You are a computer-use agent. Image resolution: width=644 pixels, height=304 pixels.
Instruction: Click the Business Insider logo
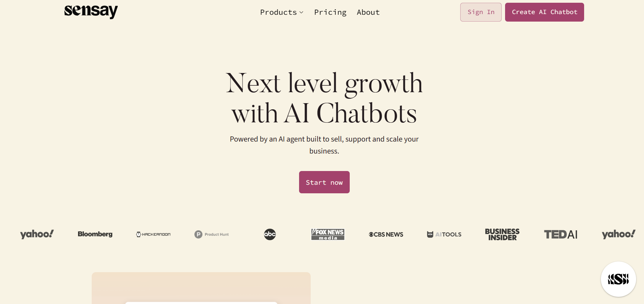[x=502, y=234]
